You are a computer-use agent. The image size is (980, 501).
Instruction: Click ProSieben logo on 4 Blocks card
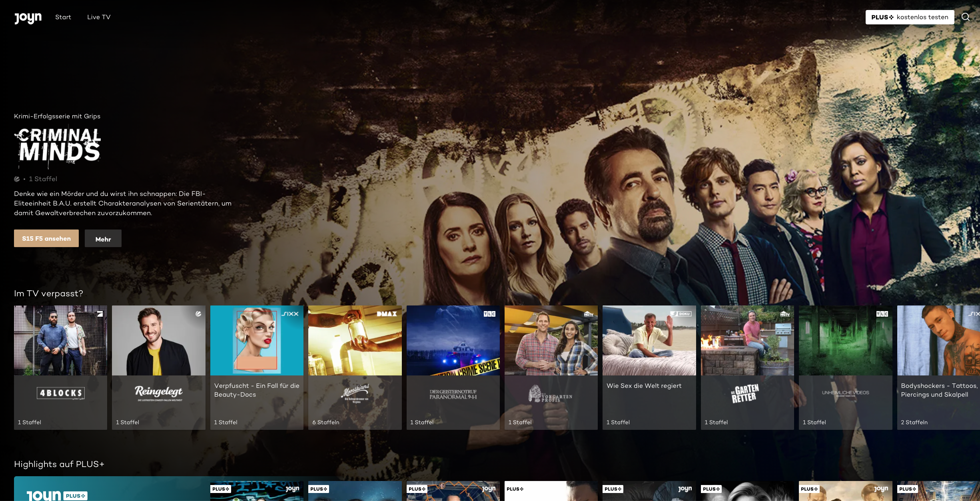100,314
